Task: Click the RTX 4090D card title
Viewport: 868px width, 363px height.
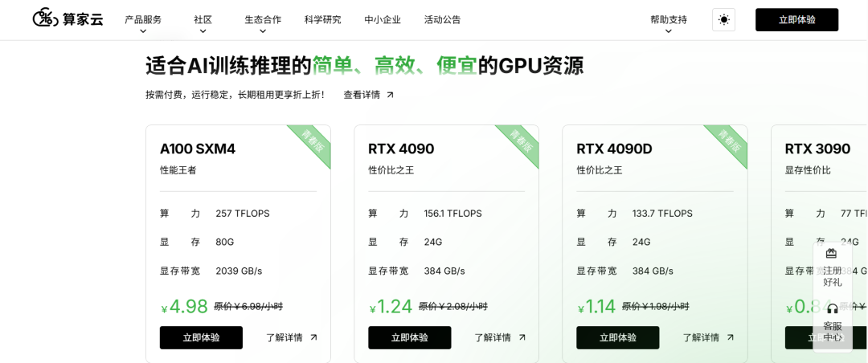Action: (x=614, y=149)
